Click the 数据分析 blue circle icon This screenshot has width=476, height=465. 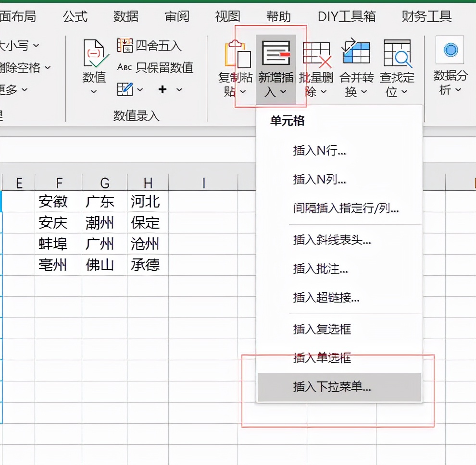click(450, 50)
